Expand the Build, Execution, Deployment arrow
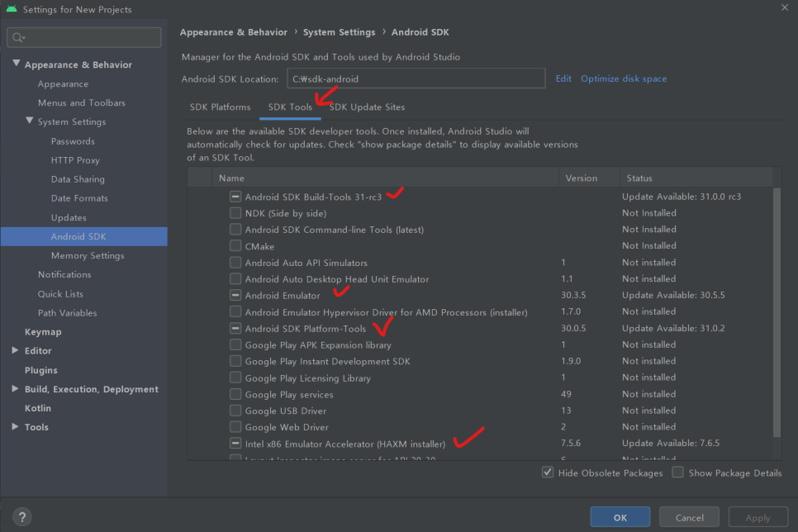The height and width of the screenshot is (532, 798). [x=15, y=388]
